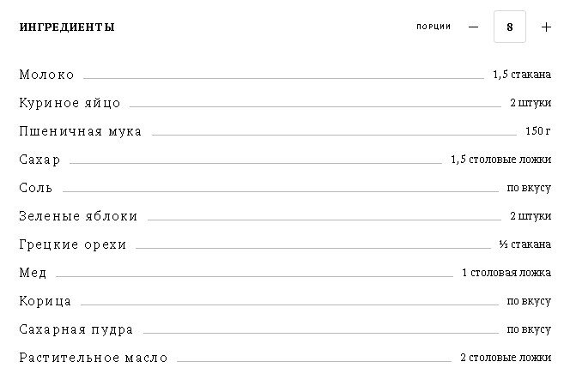Image resolution: width=570 pixels, height=392 pixels.
Task: Click the ИНГРЕДИЕНТЫ heading
Action: (x=67, y=27)
